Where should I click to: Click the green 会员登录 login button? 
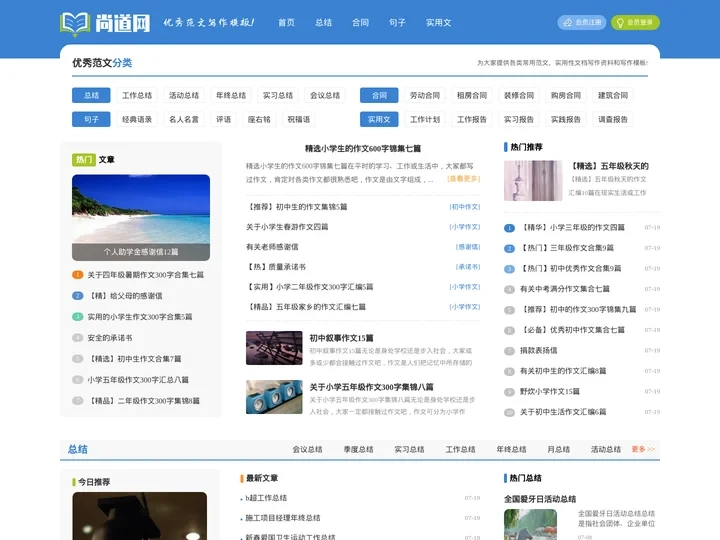[635, 22]
